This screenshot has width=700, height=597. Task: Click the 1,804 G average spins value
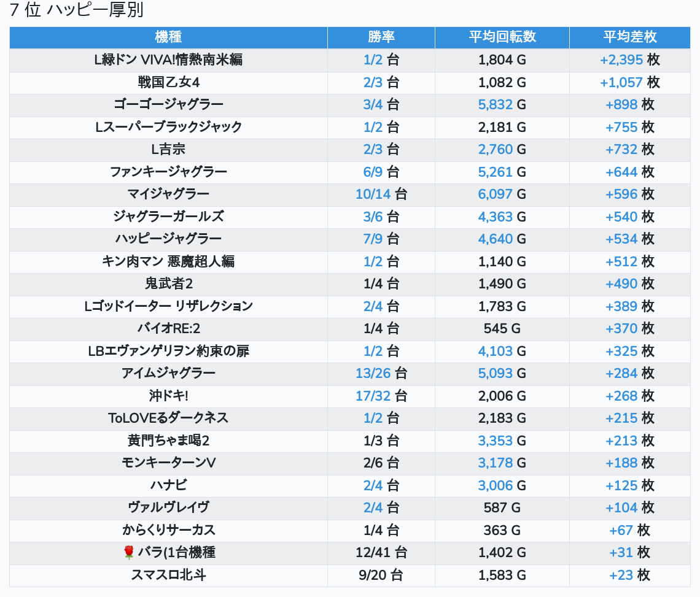pyautogui.click(x=502, y=60)
